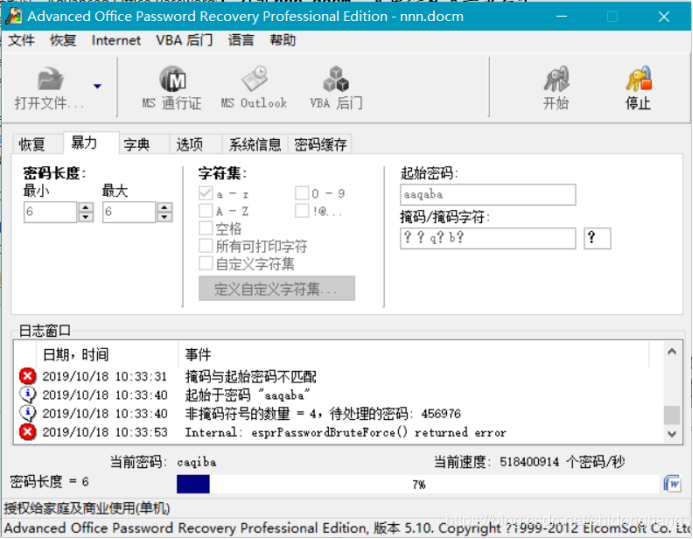Screen dimensions: 693x539
Task: Select the log entry 起始于密码 "aaqaba"
Action: (x=338, y=395)
